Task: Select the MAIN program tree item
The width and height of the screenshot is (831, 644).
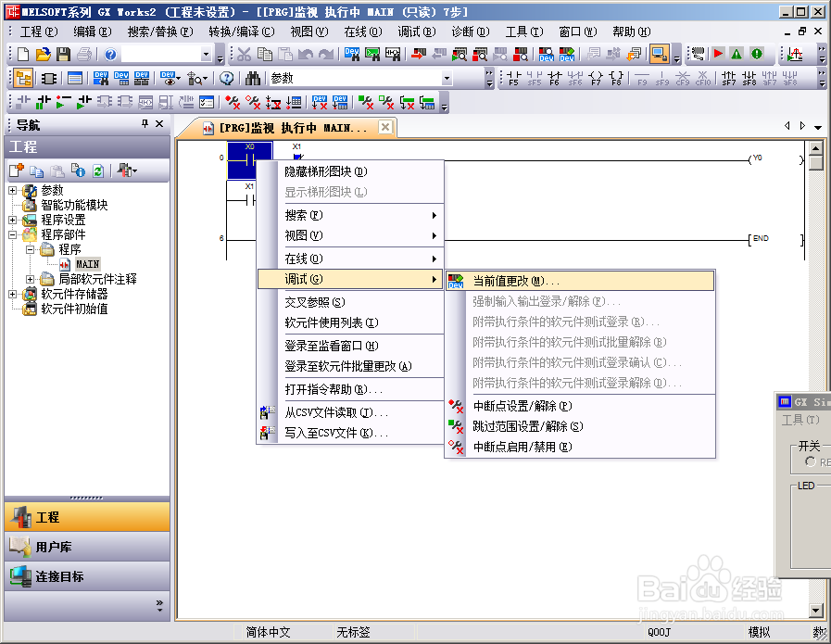Action: (87, 264)
